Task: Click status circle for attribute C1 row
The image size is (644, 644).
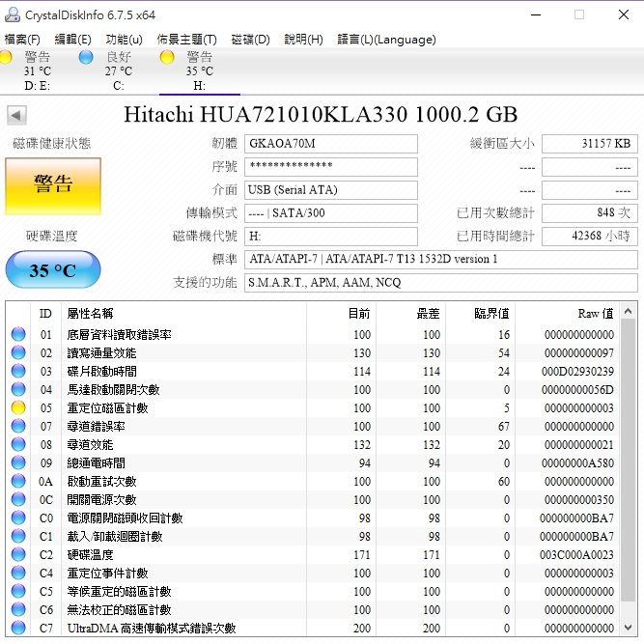Action: (x=18, y=536)
